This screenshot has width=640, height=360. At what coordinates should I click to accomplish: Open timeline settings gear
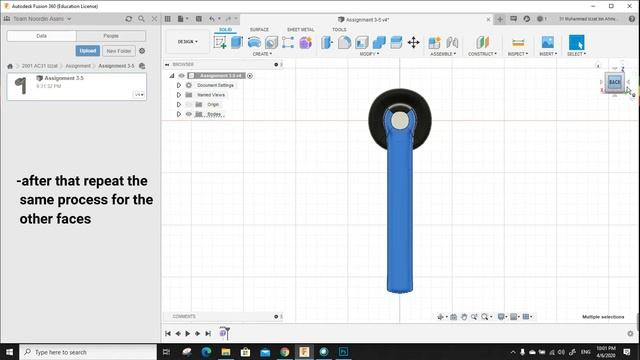[x=630, y=333]
